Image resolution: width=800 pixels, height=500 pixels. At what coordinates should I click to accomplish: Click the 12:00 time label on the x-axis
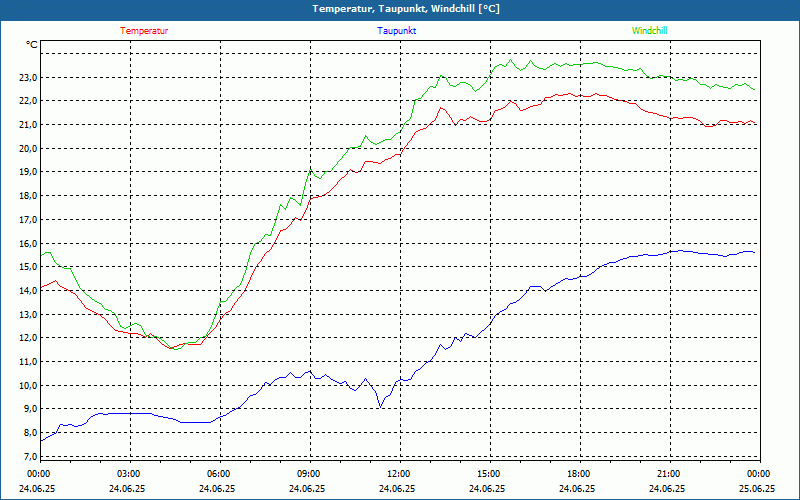pyautogui.click(x=397, y=474)
